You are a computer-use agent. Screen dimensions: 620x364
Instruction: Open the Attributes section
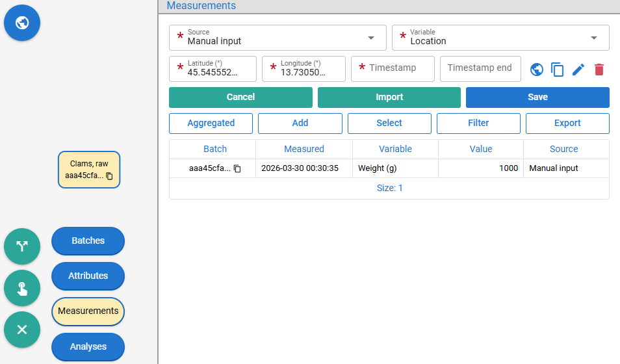tap(88, 276)
